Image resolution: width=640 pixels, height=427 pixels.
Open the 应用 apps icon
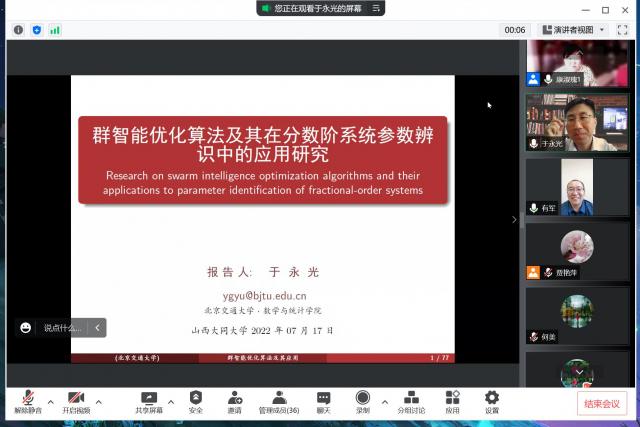452,402
